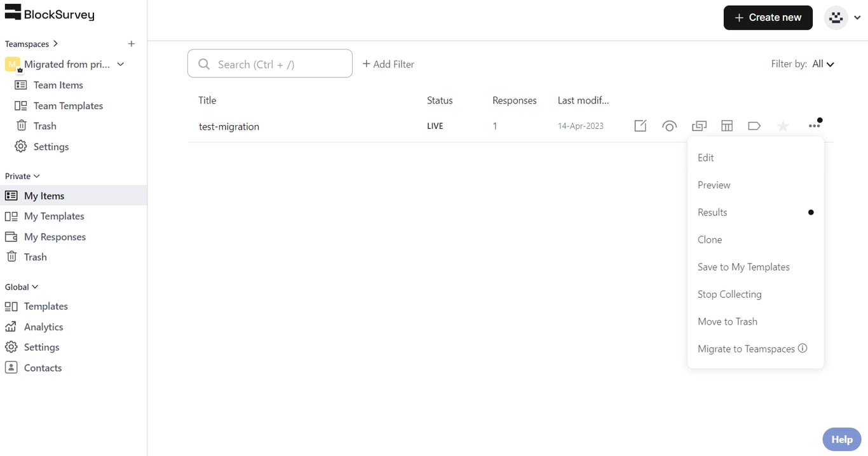Click the Analytics chart icon
This screenshot has height=456, width=868.
pos(11,326)
